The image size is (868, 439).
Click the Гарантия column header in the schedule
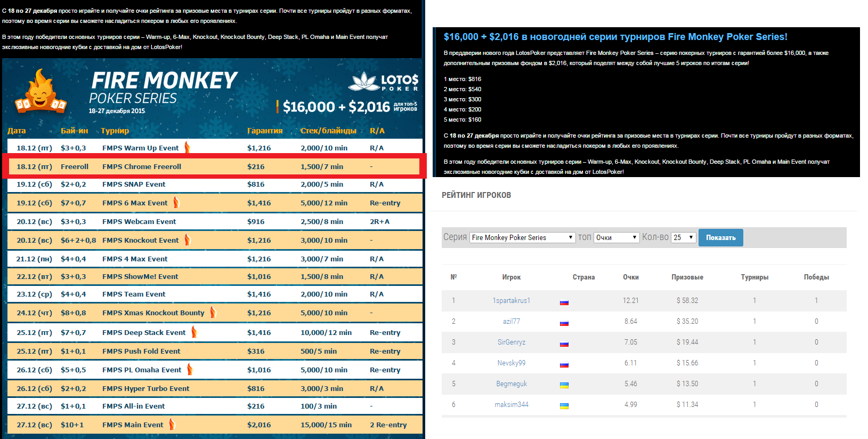(265, 131)
